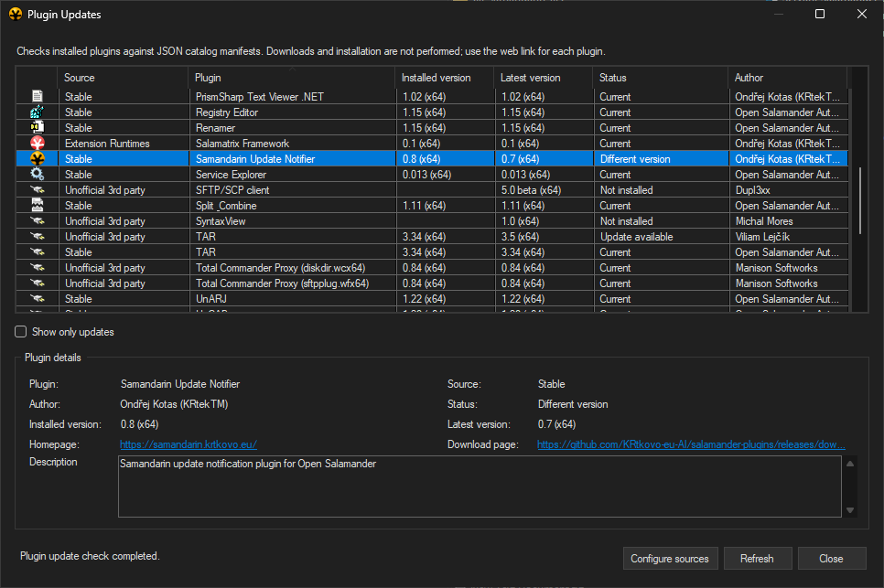Select the Split & Combine plugin name
Viewport: 884px width, 588px height.
coord(226,206)
